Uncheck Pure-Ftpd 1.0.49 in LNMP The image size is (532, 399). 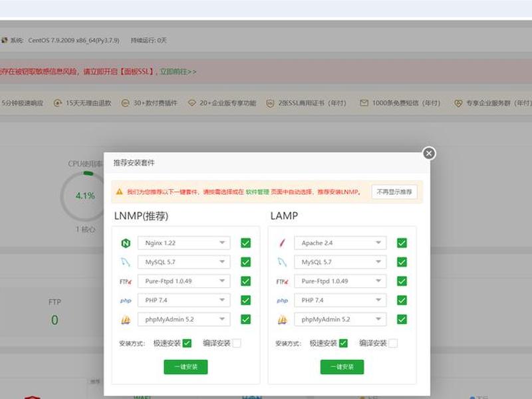245,281
